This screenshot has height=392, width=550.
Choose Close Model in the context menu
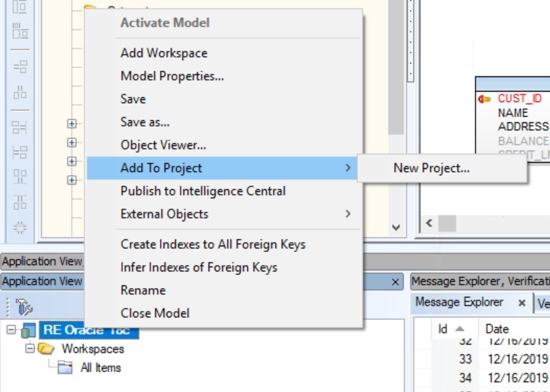click(155, 313)
